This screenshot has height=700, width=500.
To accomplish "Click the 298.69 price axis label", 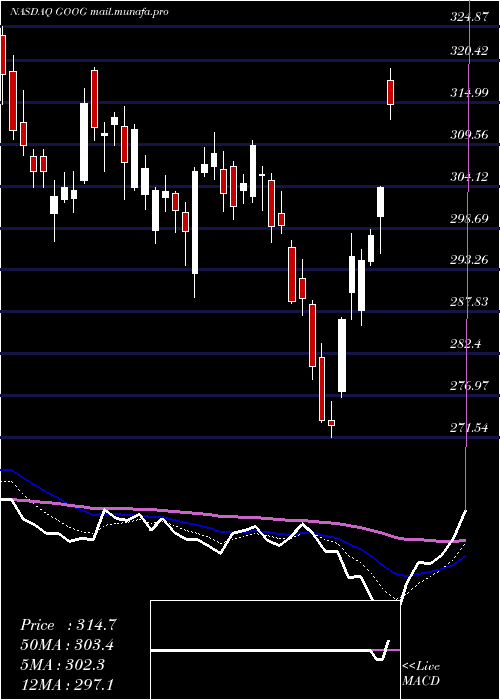I will tap(469, 219).
